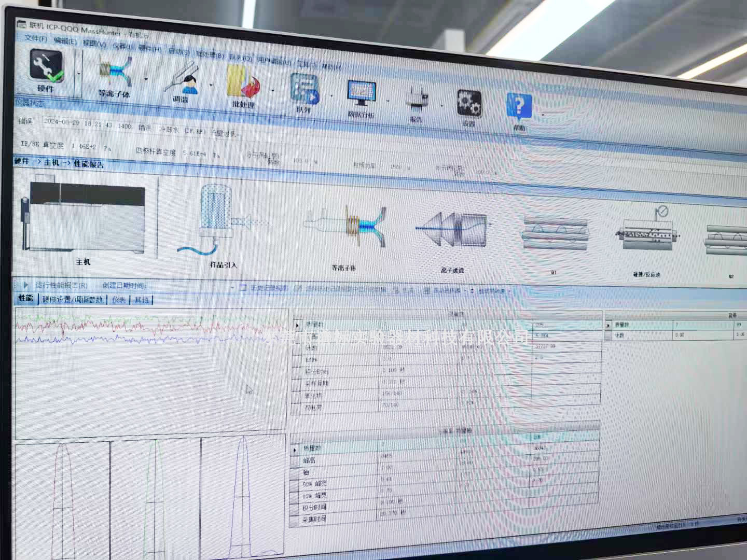Expand the dropdown arrow next to 调谐

(x=211, y=85)
